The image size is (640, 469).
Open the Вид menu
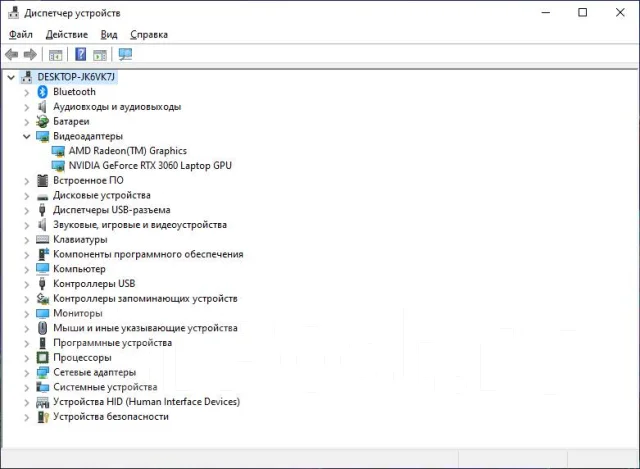point(109,35)
